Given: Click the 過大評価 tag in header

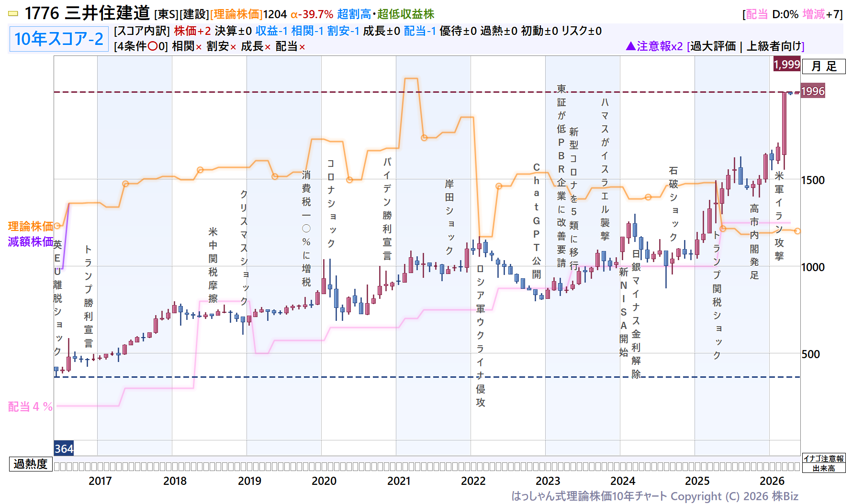Looking at the screenshot, I should click(713, 46).
